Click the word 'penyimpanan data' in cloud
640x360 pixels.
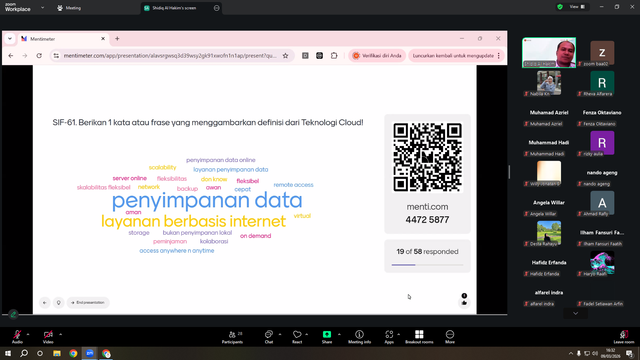207,200
